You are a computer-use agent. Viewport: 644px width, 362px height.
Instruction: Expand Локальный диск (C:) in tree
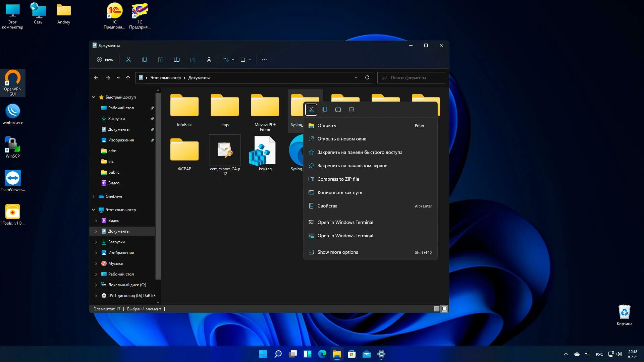coord(96,285)
